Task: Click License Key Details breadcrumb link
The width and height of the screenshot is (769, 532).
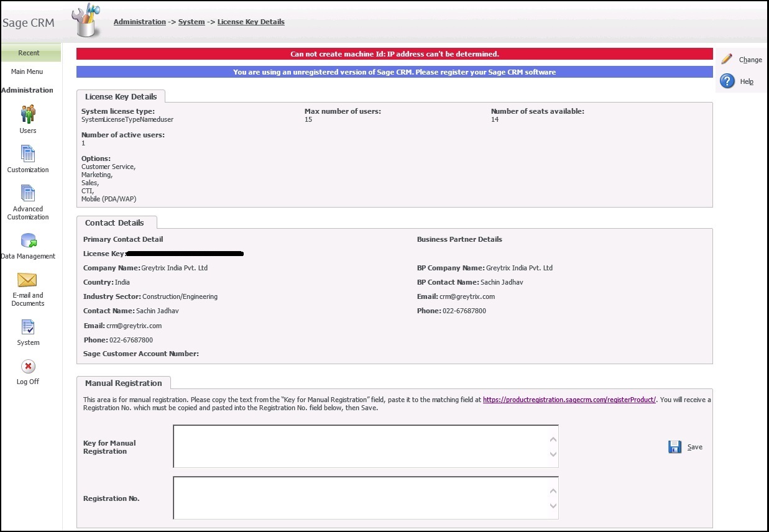Action: (251, 22)
